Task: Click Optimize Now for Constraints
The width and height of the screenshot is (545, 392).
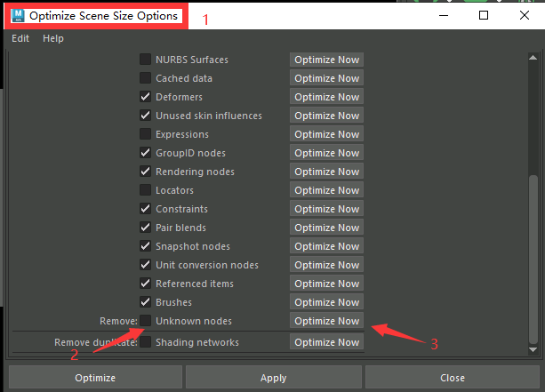Action: click(x=326, y=209)
